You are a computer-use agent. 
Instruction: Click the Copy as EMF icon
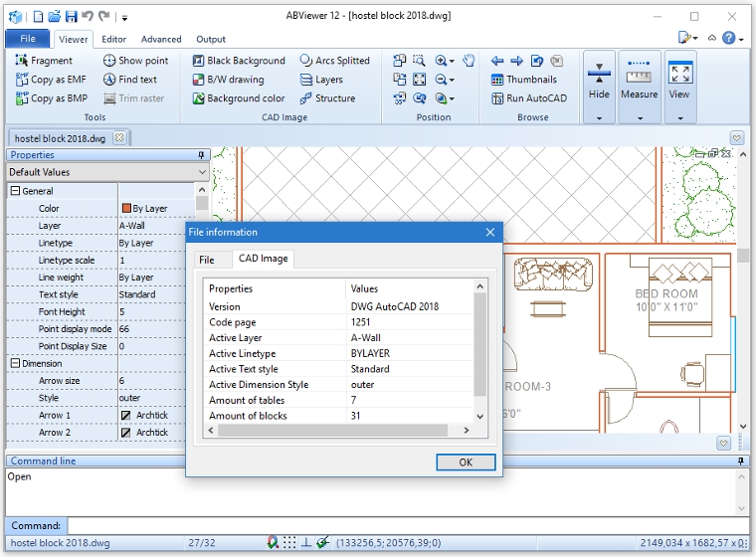click(22, 80)
